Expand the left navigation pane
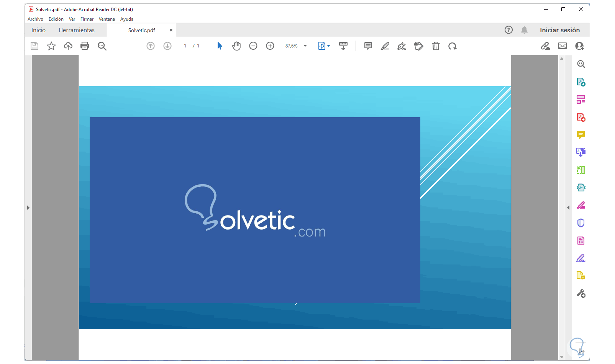 [x=28, y=207]
